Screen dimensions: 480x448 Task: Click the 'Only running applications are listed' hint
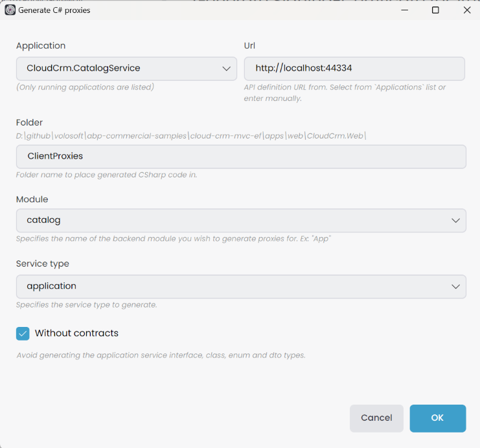(x=85, y=87)
